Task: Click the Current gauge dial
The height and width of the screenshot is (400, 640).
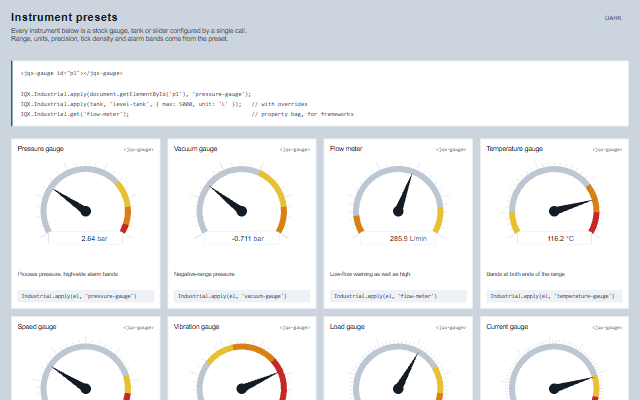Action: [554, 369]
